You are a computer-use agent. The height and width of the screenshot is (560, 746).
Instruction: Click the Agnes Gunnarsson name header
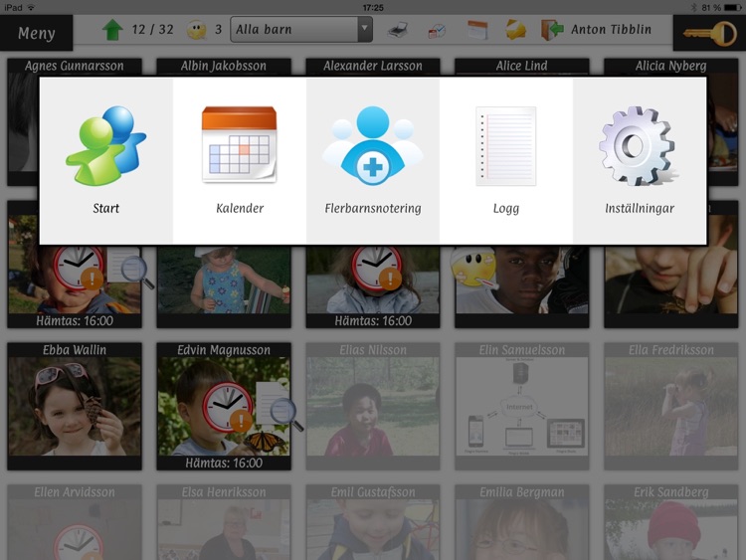[75, 66]
